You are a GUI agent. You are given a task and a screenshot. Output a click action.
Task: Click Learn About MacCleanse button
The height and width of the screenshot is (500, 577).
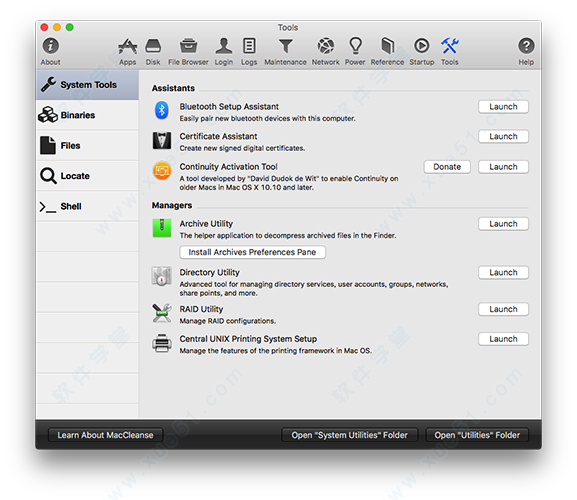tap(105, 435)
